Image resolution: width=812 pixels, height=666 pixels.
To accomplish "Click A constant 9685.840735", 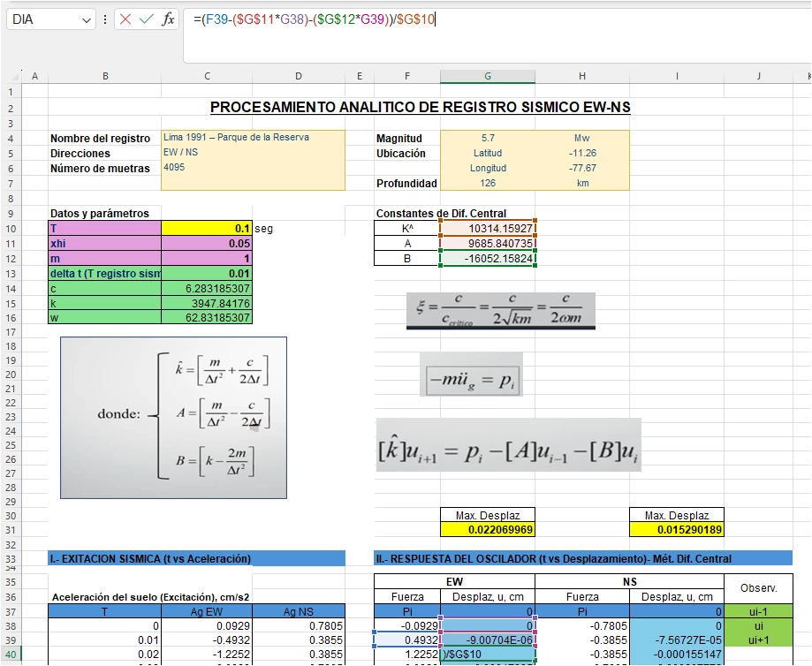I will 488,244.
